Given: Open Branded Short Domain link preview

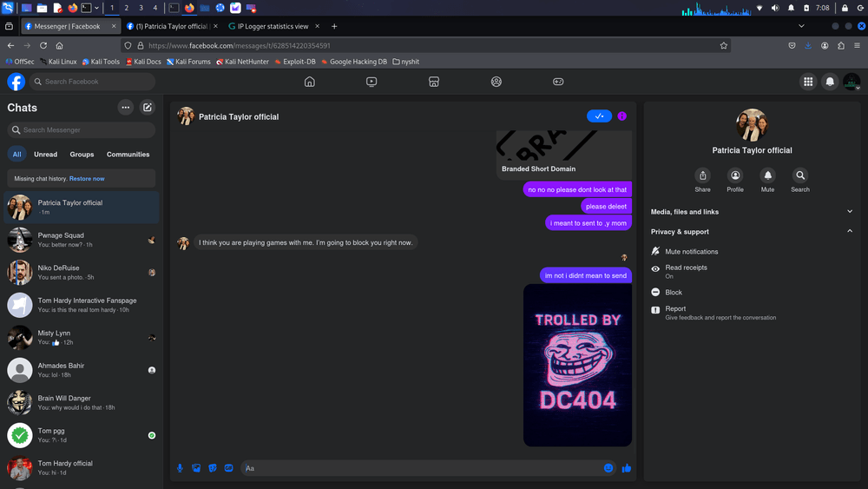Looking at the screenshot, I should pos(564,155).
